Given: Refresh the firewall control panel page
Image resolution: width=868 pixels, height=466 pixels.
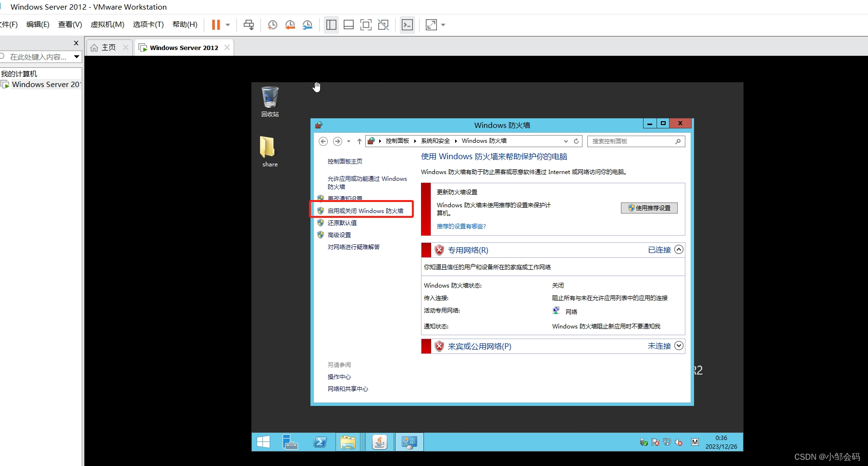Looking at the screenshot, I should [576, 141].
